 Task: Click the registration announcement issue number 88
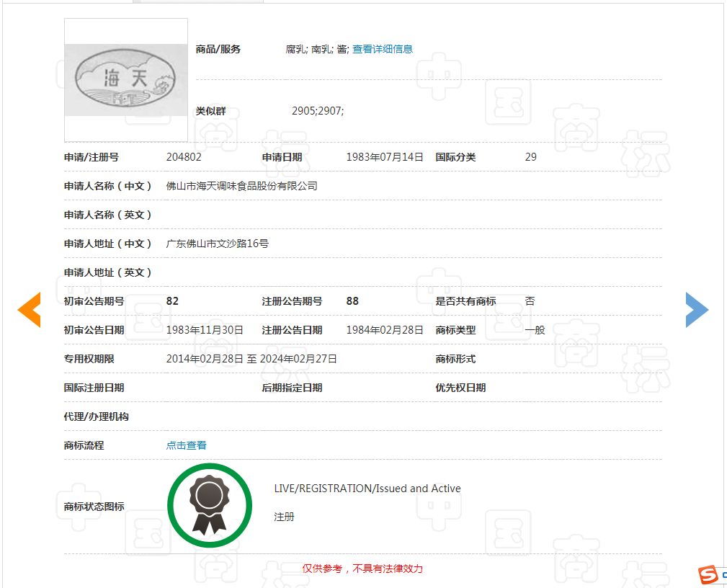click(x=352, y=301)
